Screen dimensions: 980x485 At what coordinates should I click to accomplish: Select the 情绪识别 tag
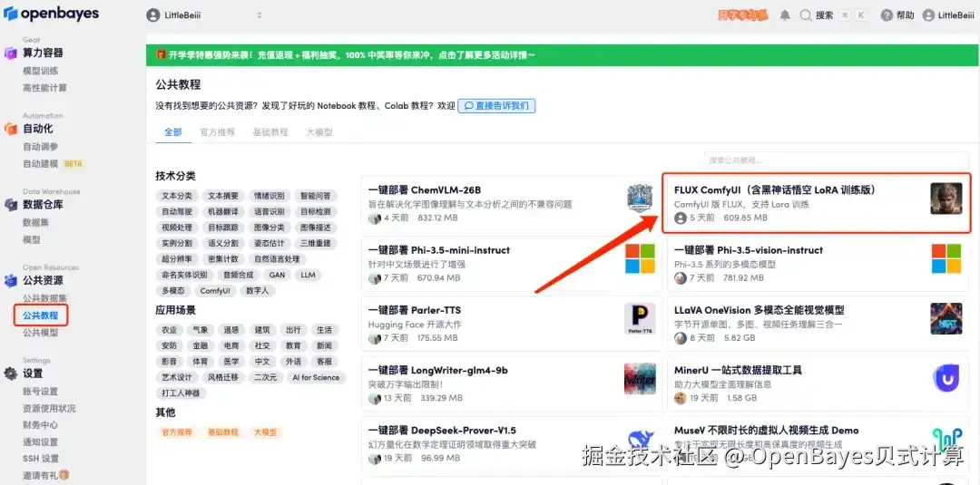click(269, 196)
